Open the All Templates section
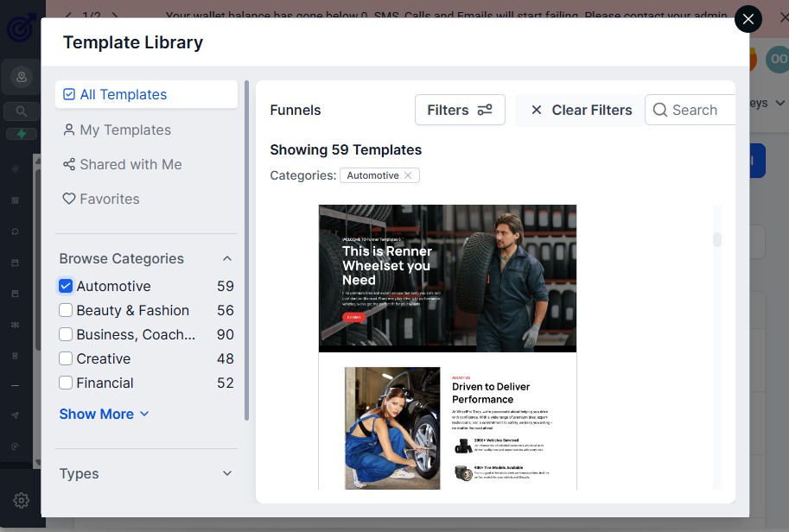The height and width of the screenshot is (532, 789). click(x=146, y=94)
